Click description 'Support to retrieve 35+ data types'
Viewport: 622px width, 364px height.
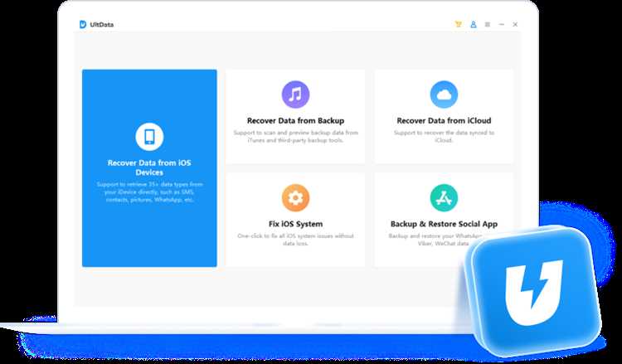(149, 192)
